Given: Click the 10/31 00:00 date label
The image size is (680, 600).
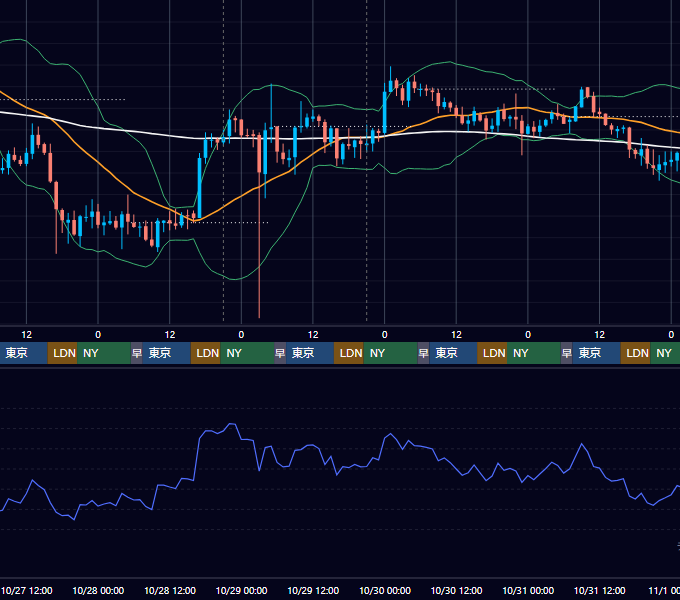Looking at the screenshot, I should pos(528,590).
